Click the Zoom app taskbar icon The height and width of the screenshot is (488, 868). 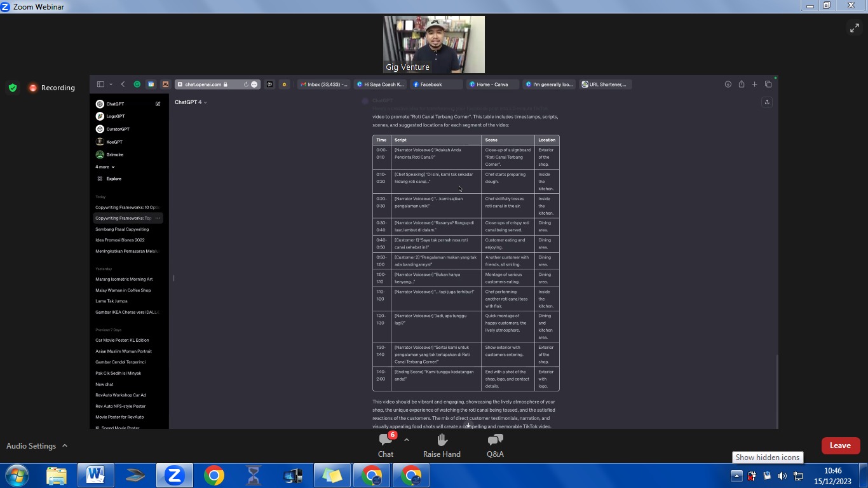(x=174, y=475)
